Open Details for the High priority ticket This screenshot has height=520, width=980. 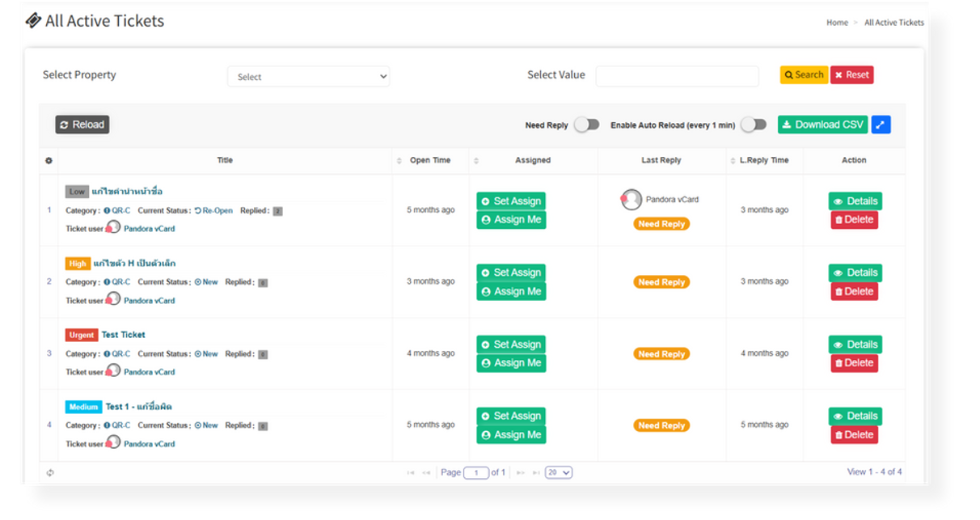855,273
